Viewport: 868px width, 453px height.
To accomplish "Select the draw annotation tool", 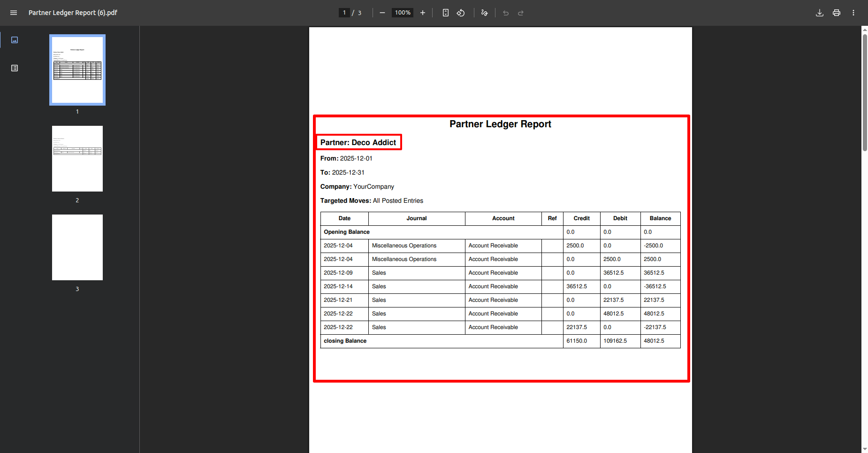I will pos(485,13).
